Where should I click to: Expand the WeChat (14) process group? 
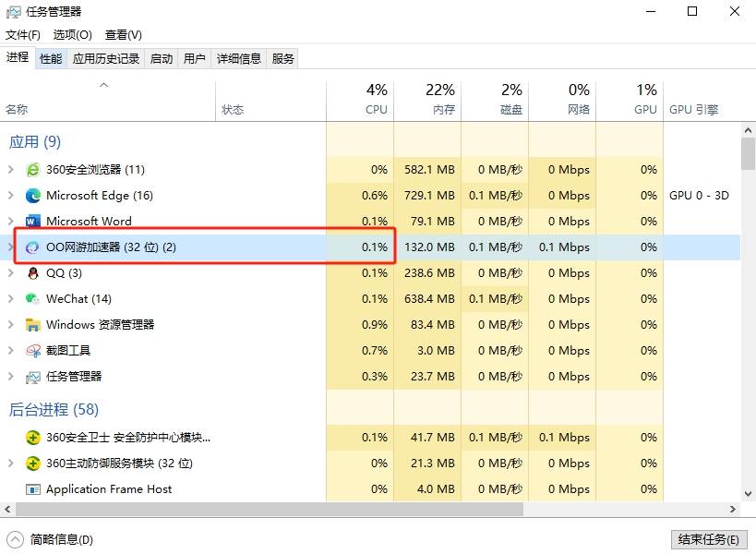[x=10, y=299]
